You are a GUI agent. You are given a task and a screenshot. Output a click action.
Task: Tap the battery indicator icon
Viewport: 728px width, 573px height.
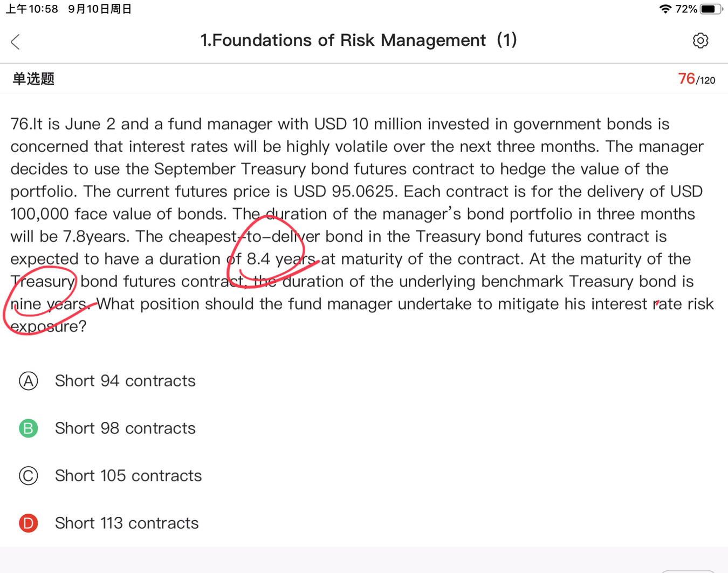711,9
